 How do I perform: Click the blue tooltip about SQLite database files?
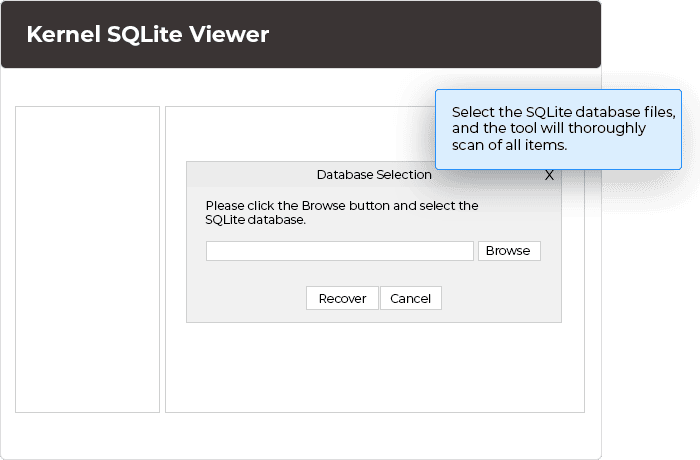coord(558,129)
